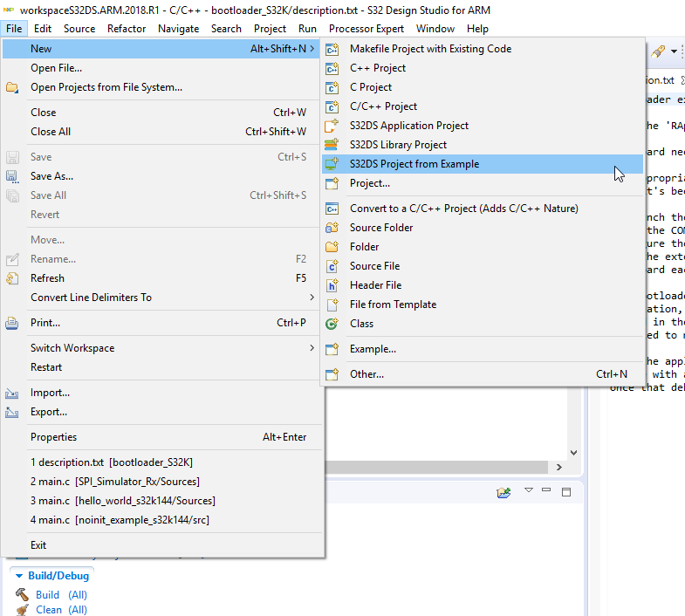
Task: Click the Clean (All) link
Action: pyautogui.click(x=61, y=610)
